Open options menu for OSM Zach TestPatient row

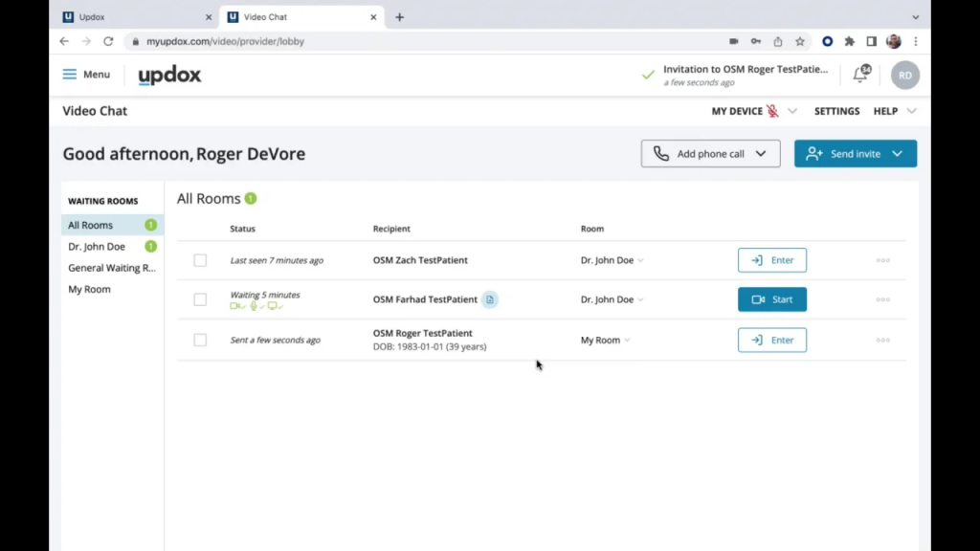882,259
